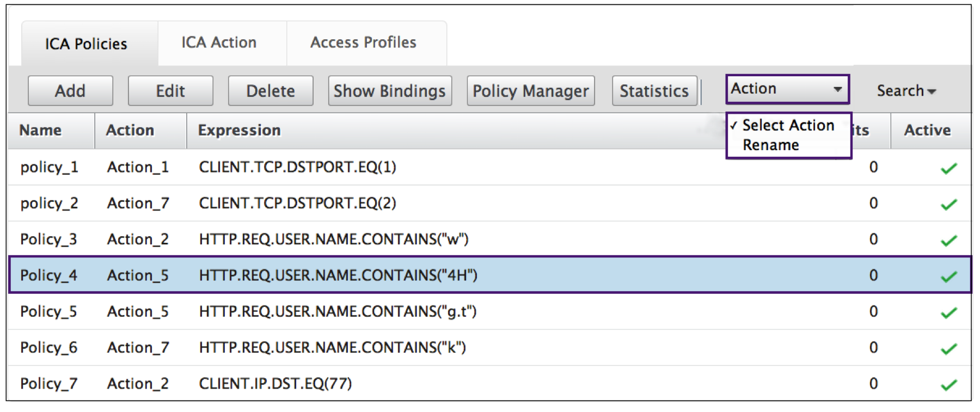
Task: Click the Active checkmark for Policy_6
Action: click(948, 348)
